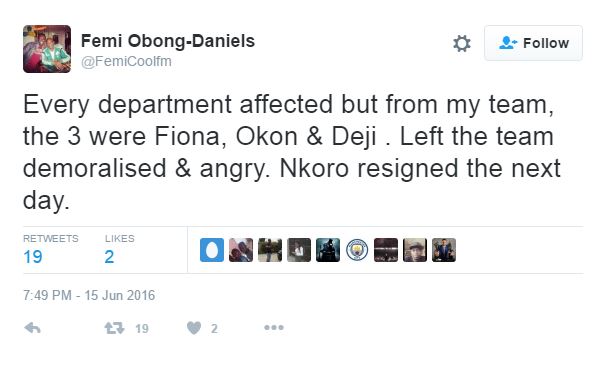View the 2 likes list

(x=119, y=250)
